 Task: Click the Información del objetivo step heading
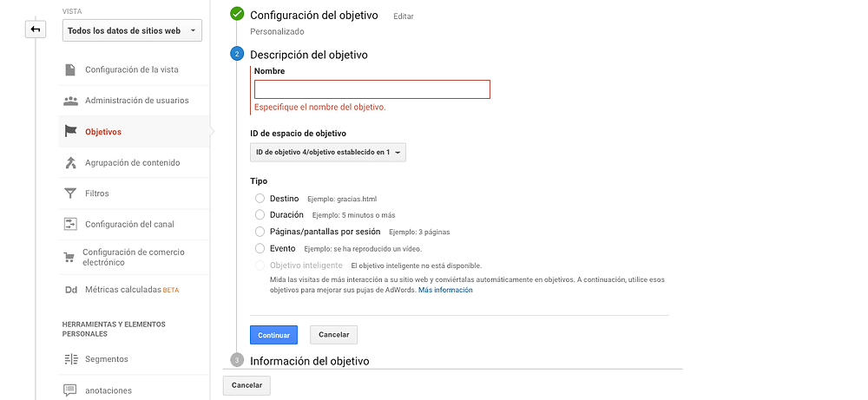point(310,361)
